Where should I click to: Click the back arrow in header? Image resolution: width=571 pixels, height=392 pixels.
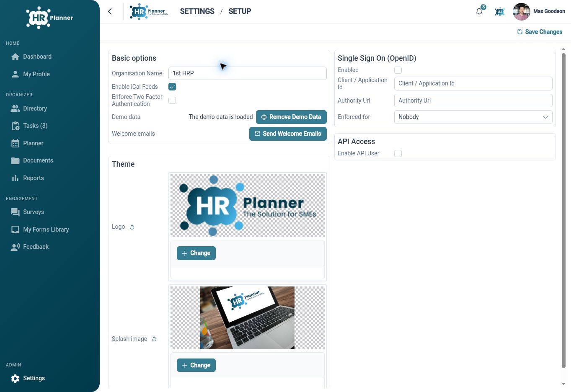coord(110,11)
